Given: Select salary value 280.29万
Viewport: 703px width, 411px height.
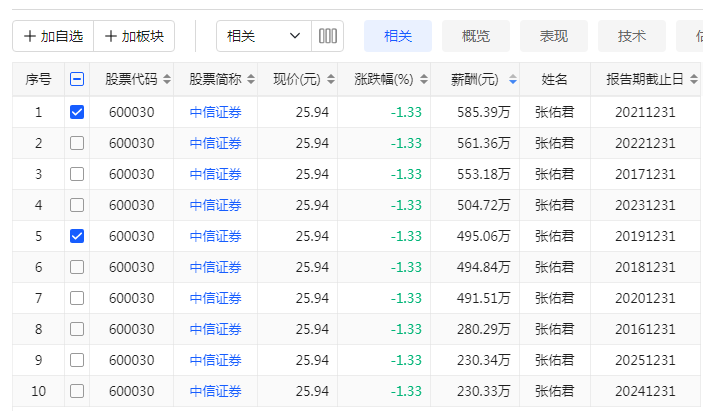Looking at the screenshot, I should (x=484, y=329).
